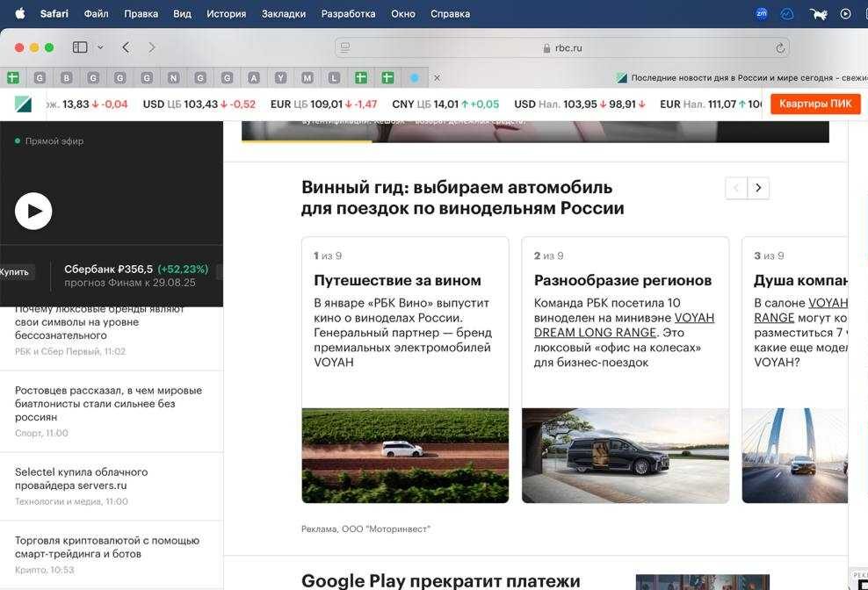Viewport: 868px width, 590px height.
Task: Switch to the pinned tab labeled A
Action: [254, 78]
